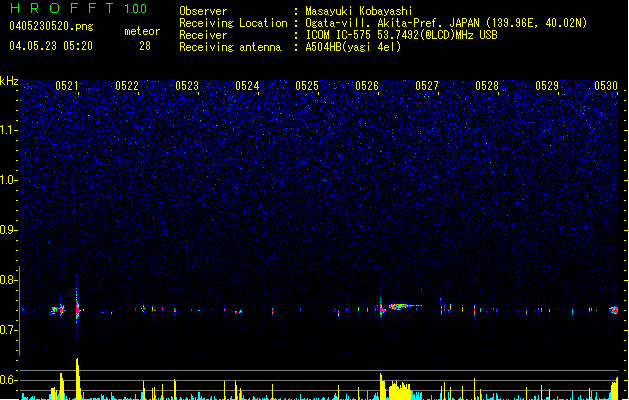Click the A504HB(yagi 4el) antenna text
The height and width of the screenshot is (400, 629).
[353, 47]
